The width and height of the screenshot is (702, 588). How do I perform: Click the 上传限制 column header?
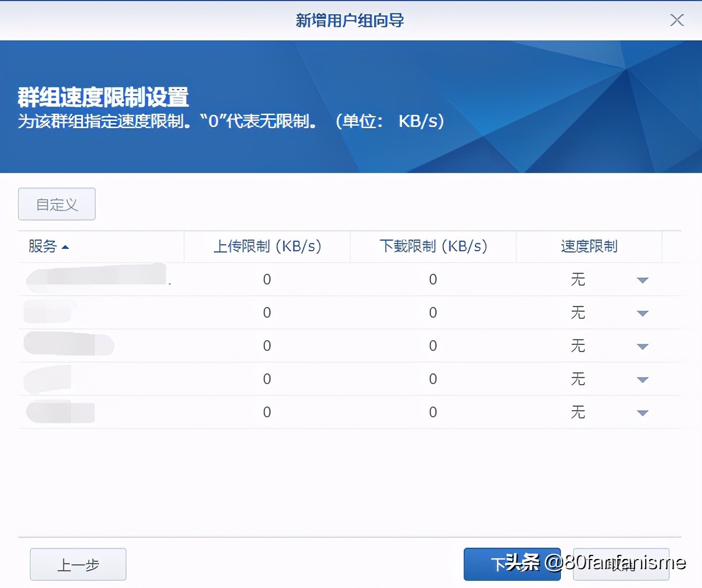pyautogui.click(x=267, y=247)
